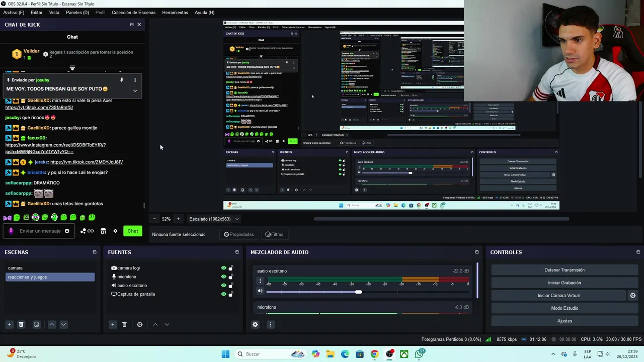Click Detener Transmisión button
The width and height of the screenshot is (644, 362).
[x=565, y=270]
